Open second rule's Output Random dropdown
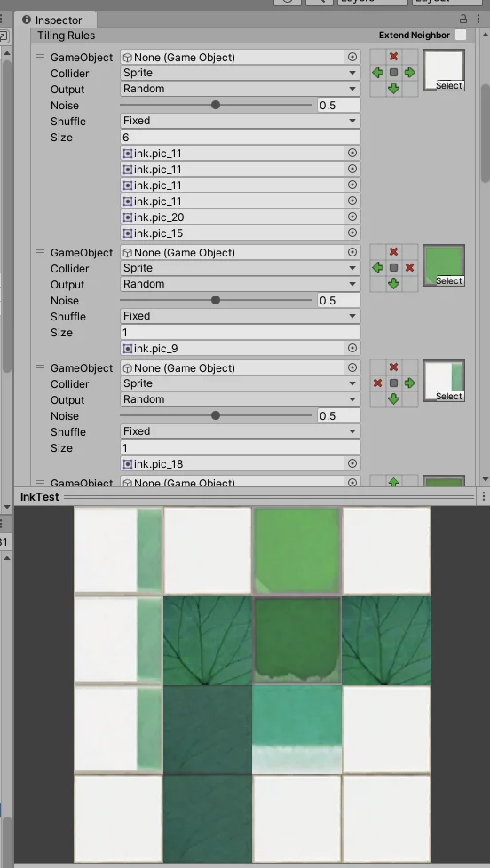 [241, 284]
